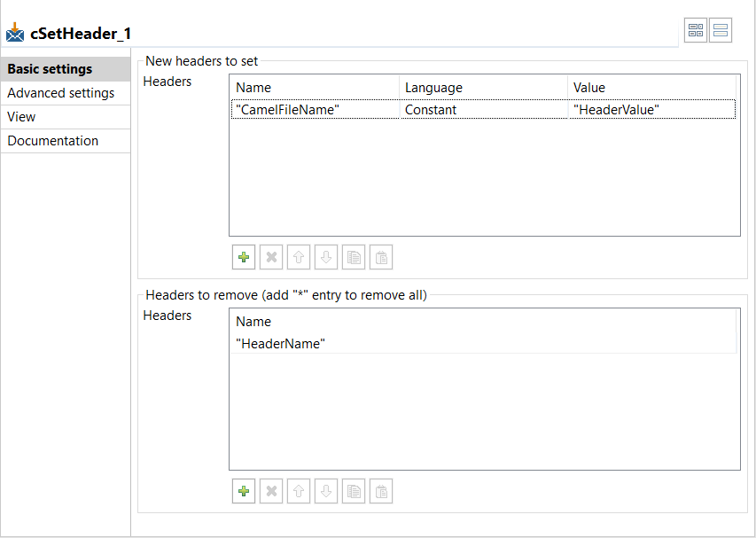Edit the "HeaderValue" value cell

tap(651, 110)
